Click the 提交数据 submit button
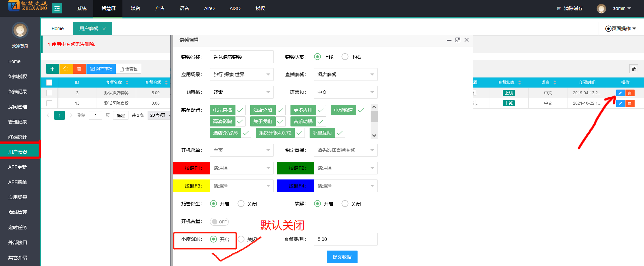The height and width of the screenshot is (266, 644). click(342, 257)
